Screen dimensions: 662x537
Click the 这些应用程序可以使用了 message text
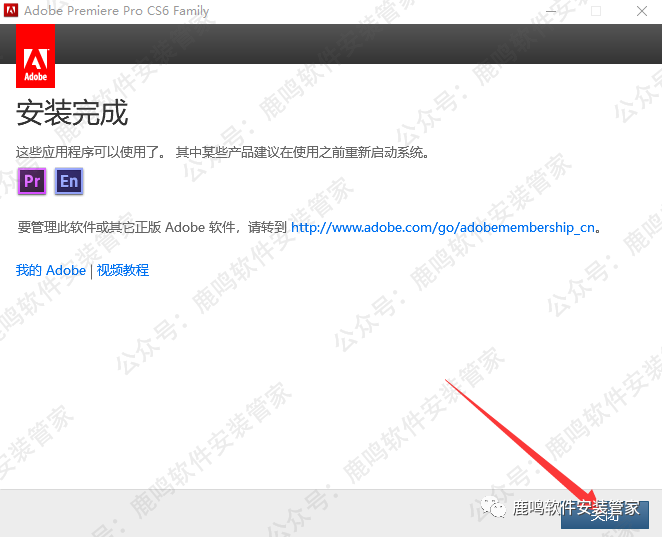coord(94,152)
